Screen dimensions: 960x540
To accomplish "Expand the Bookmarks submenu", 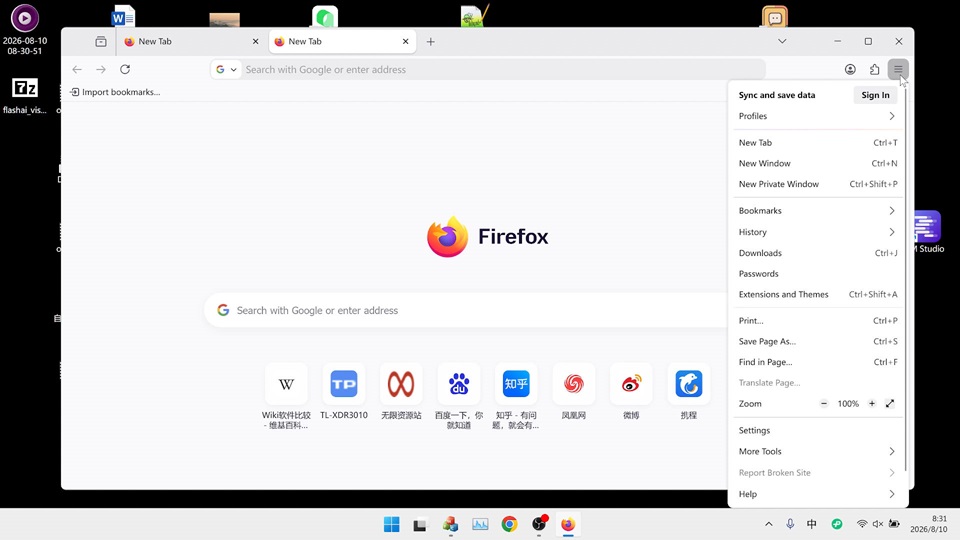I will point(818,211).
